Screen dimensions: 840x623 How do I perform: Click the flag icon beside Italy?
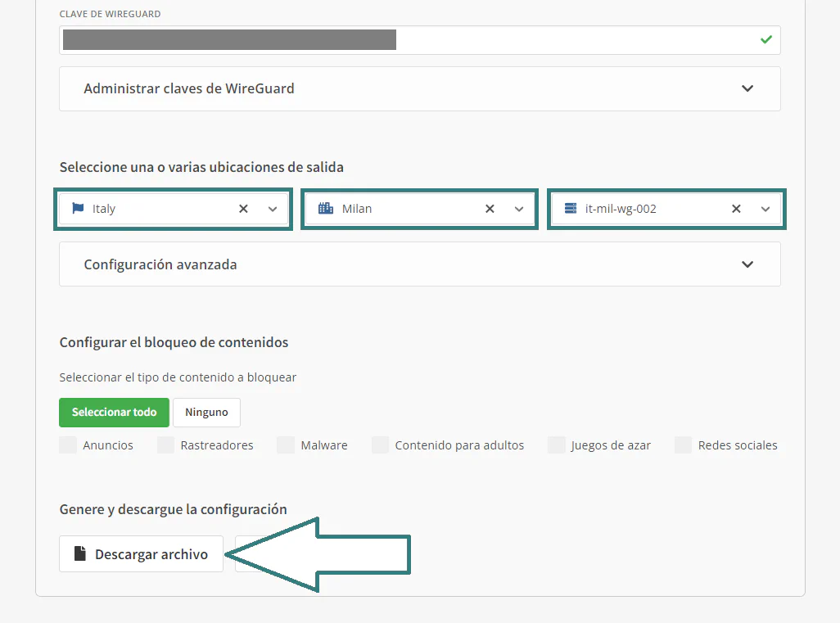[79, 208]
